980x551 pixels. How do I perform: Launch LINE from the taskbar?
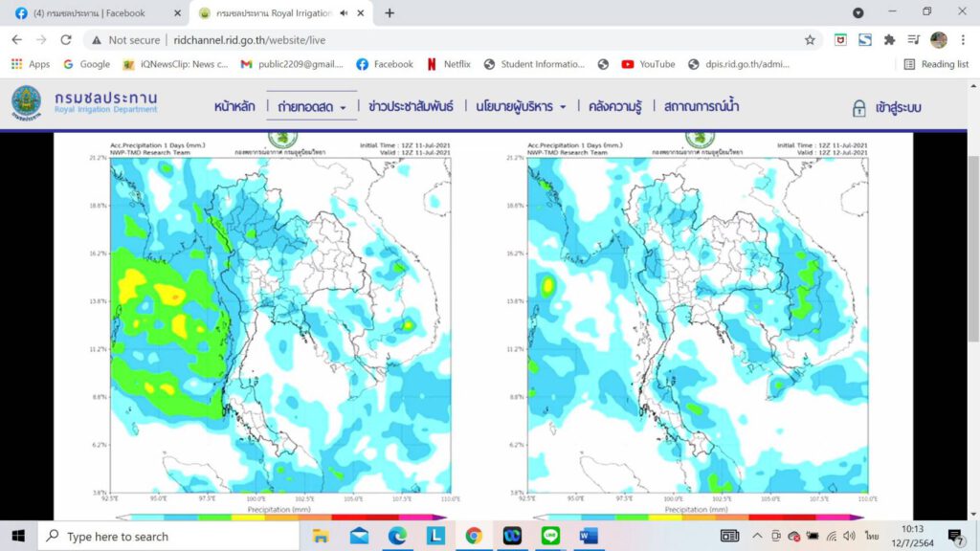pos(550,536)
